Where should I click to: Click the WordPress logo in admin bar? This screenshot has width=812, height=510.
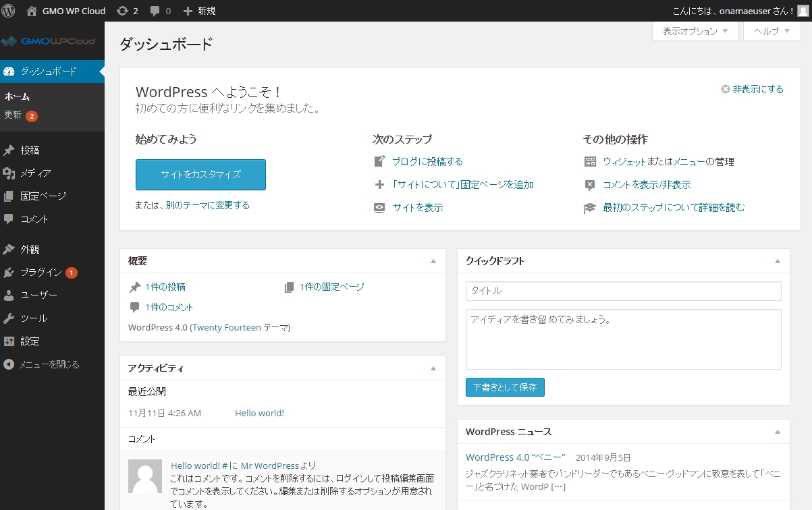coord(9,11)
